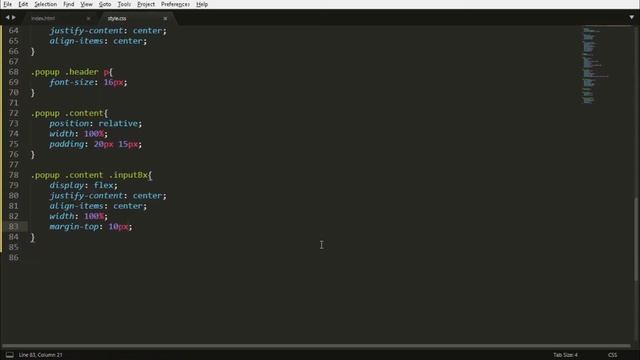Click 'justify-content: center;' on line 80
Screen dimensions: 640x360
pos(108,196)
